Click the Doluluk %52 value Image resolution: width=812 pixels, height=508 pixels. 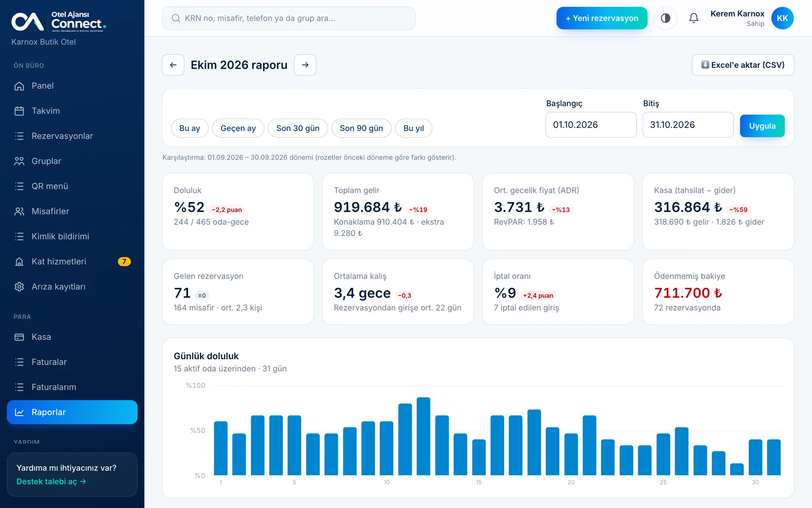(189, 207)
